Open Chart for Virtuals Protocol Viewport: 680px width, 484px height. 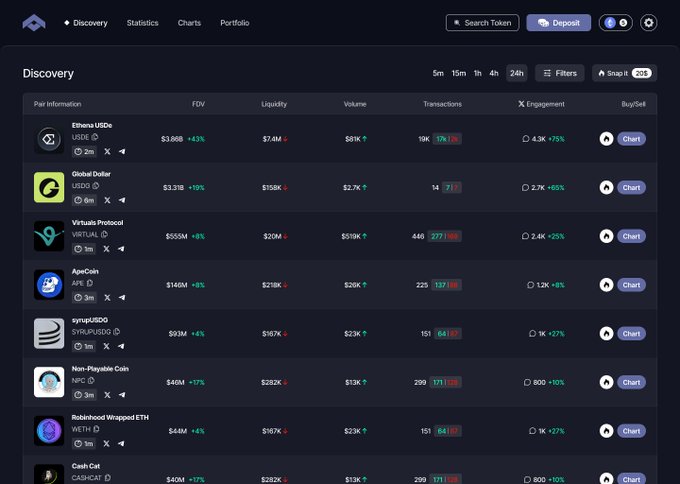point(631,236)
